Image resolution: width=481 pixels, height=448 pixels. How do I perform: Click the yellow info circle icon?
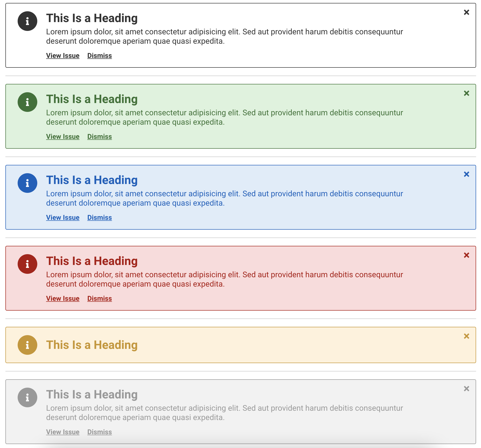[27, 345]
